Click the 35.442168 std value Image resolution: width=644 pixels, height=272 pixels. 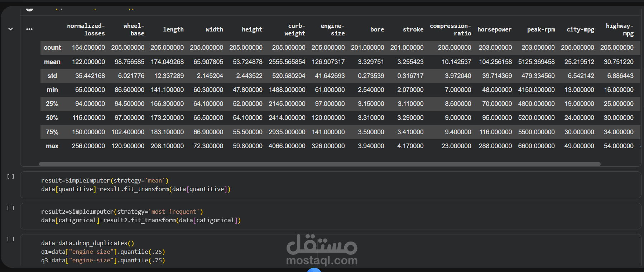tap(90, 76)
